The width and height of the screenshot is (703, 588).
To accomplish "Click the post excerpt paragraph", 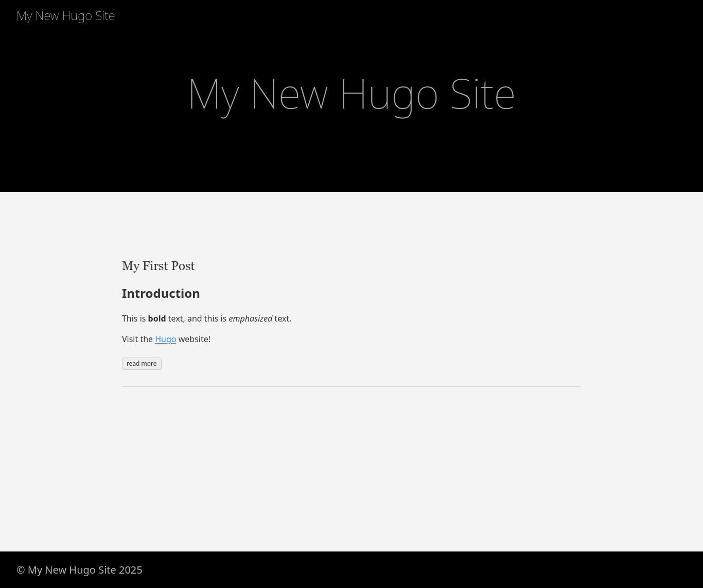I will pos(206,318).
